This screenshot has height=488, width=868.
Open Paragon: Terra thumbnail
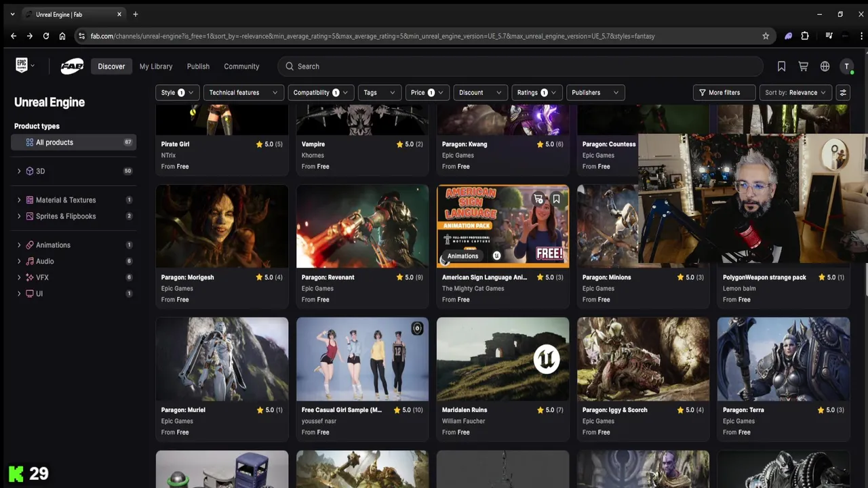783,359
